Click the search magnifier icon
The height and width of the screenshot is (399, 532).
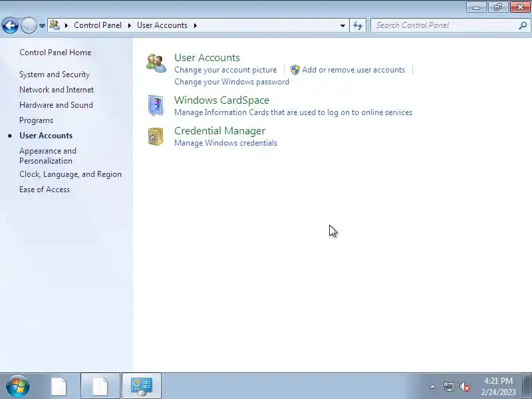tap(523, 25)
